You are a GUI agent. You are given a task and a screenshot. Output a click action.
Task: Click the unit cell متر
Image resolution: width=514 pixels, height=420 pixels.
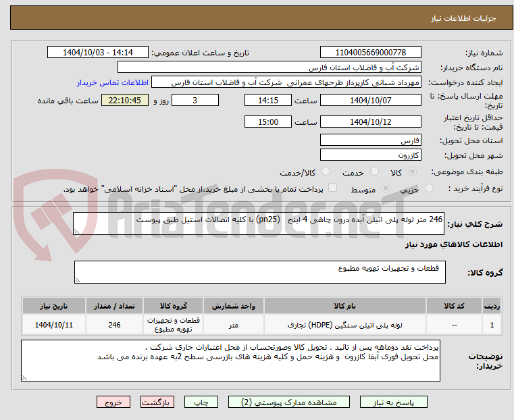234,325
